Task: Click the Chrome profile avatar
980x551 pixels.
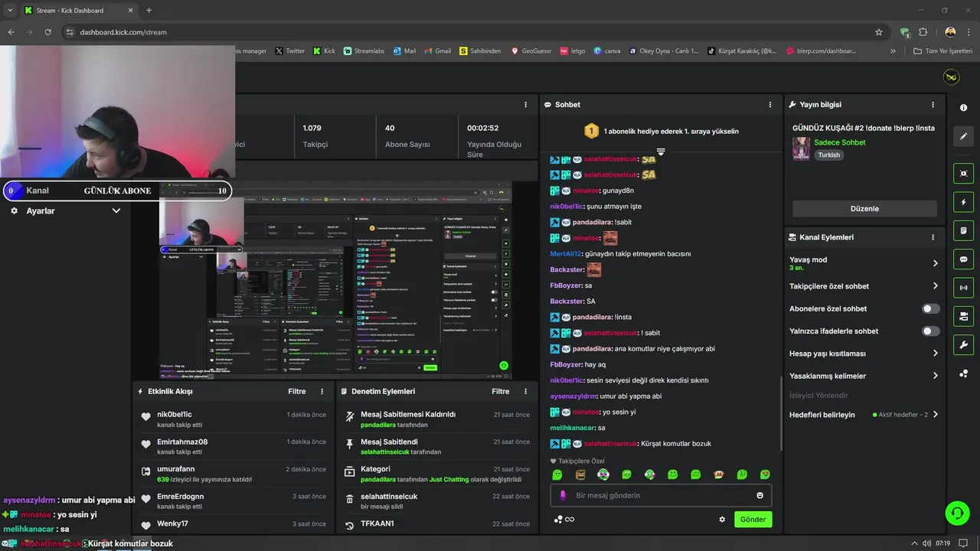Action: pos(950,32)
